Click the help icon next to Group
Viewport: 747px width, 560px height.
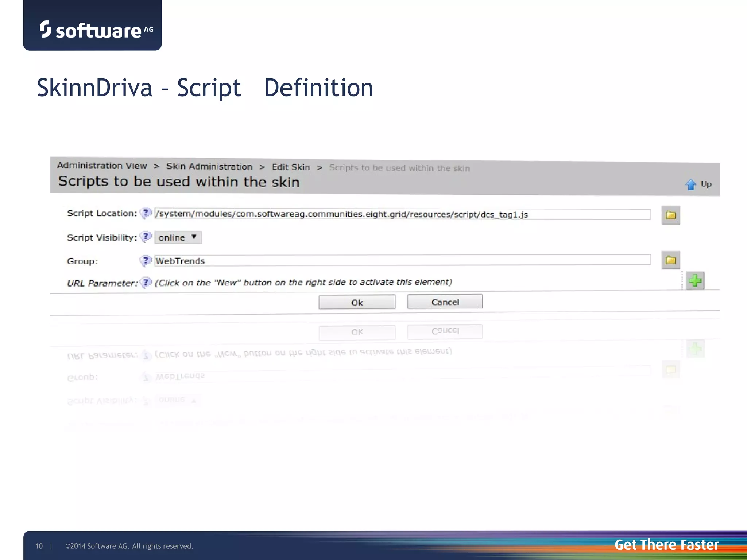pyautogui.click(x=146, y=261)
